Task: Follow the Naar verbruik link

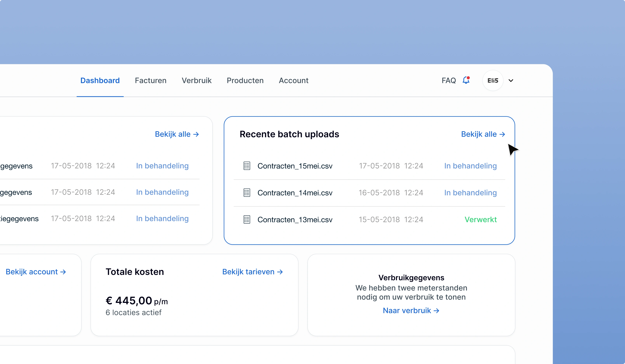Action: click(411, 311)
